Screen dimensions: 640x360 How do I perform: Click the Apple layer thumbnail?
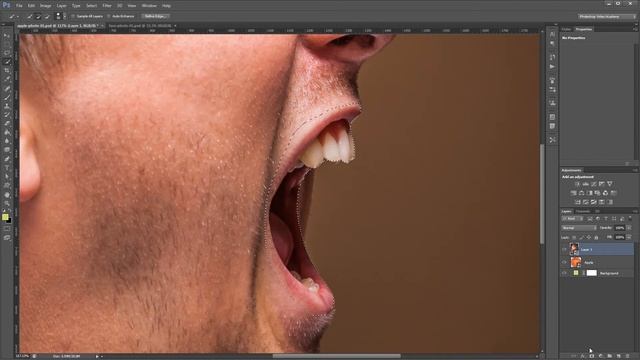click(576, 262)
